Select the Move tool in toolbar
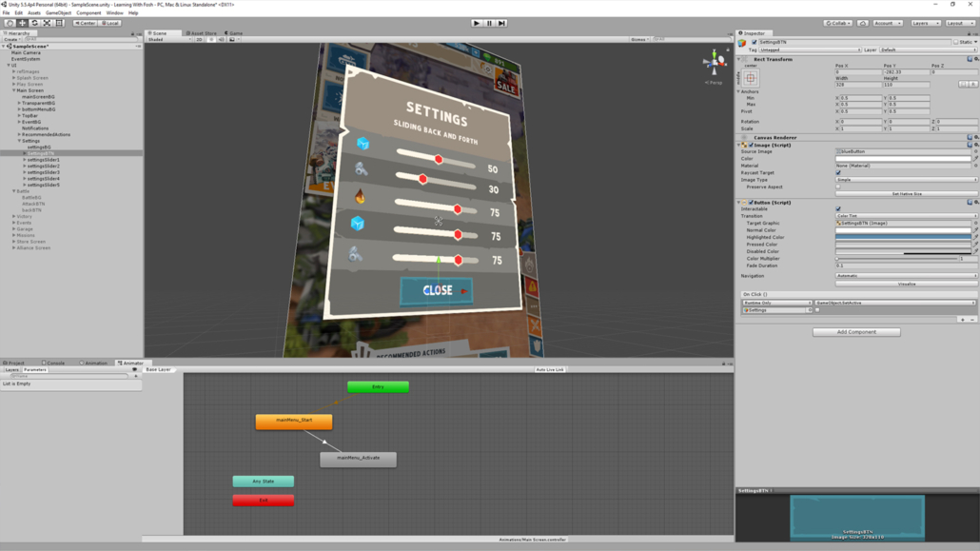This screenshot has height=551, width=980. (23, 23)
